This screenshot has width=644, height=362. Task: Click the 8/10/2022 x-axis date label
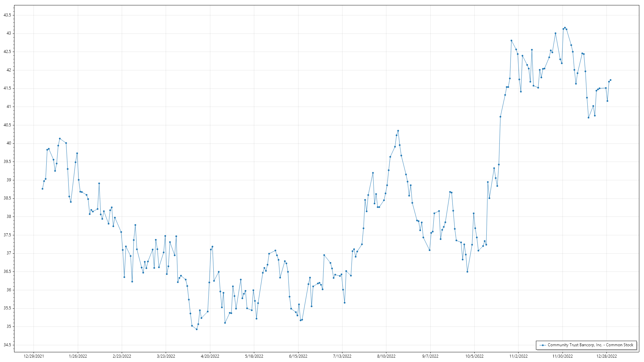coord(386,356)
